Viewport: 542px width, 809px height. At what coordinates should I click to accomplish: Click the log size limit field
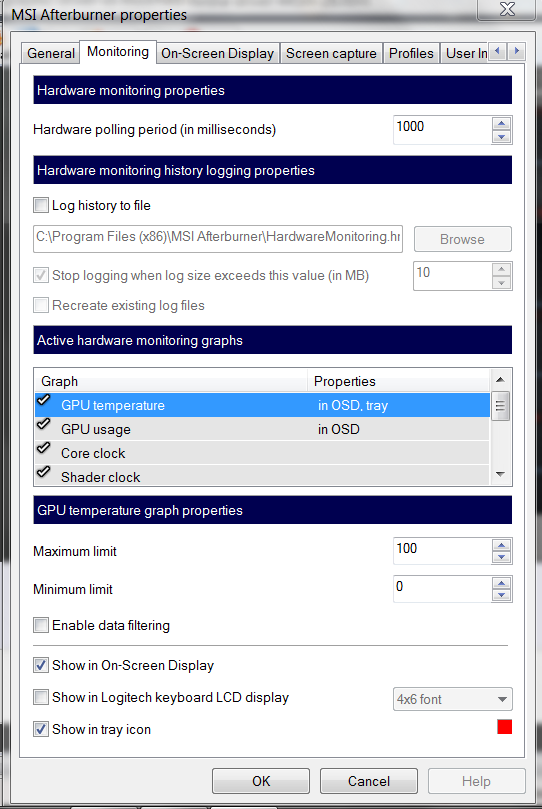452,276
